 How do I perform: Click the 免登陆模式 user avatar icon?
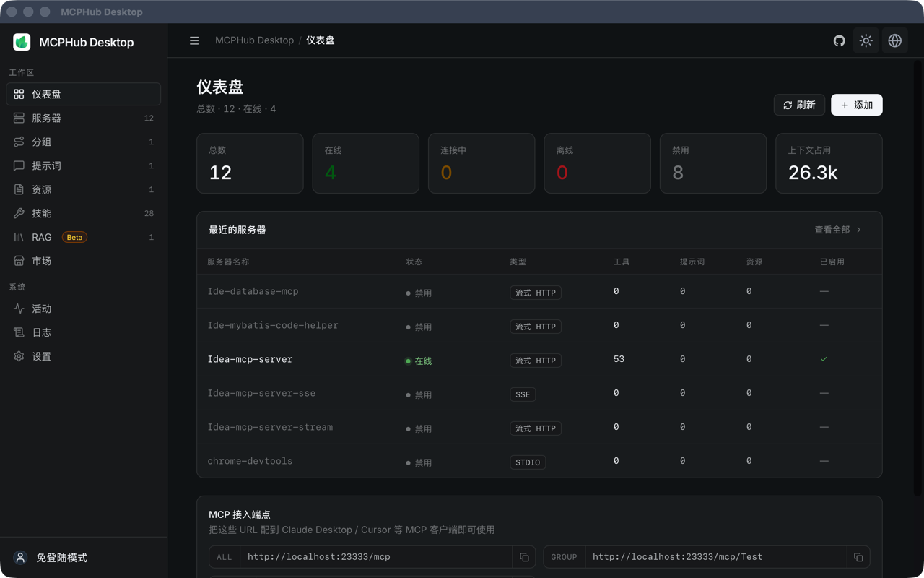coord(20,558)
